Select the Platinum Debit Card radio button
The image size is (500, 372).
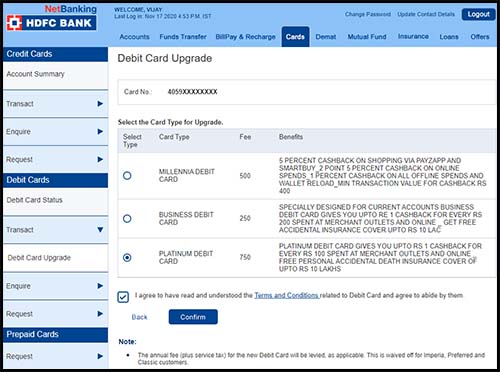(127, 257)
